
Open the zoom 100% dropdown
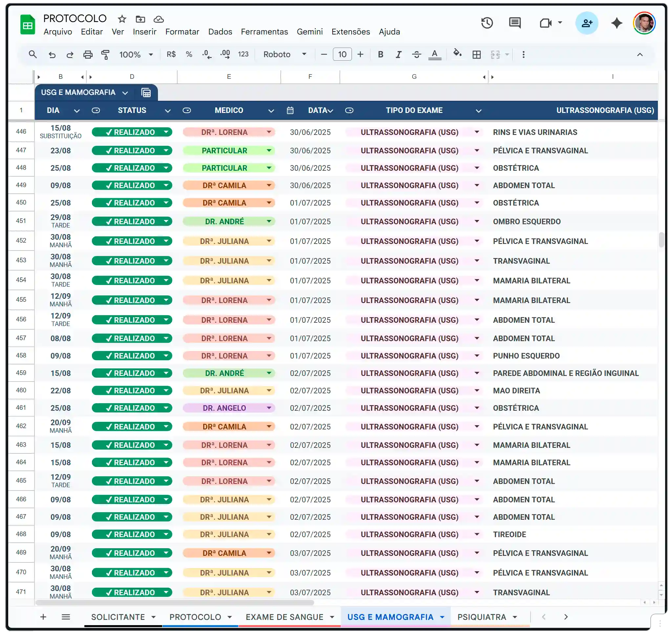[x=136, y=55]
